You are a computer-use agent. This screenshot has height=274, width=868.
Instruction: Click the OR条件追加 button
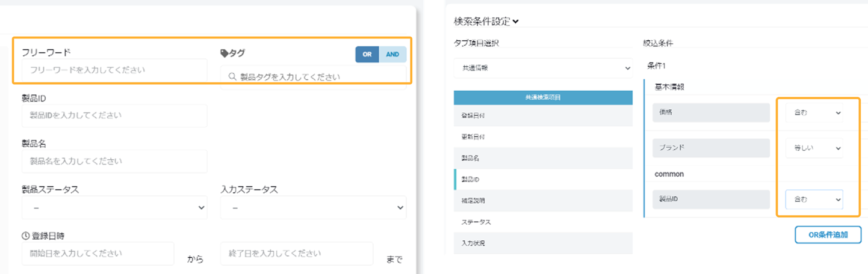[828, 234]
